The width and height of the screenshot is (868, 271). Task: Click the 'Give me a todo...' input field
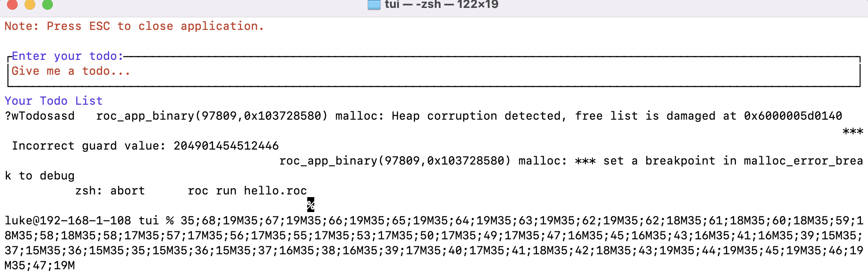[434, 71]
